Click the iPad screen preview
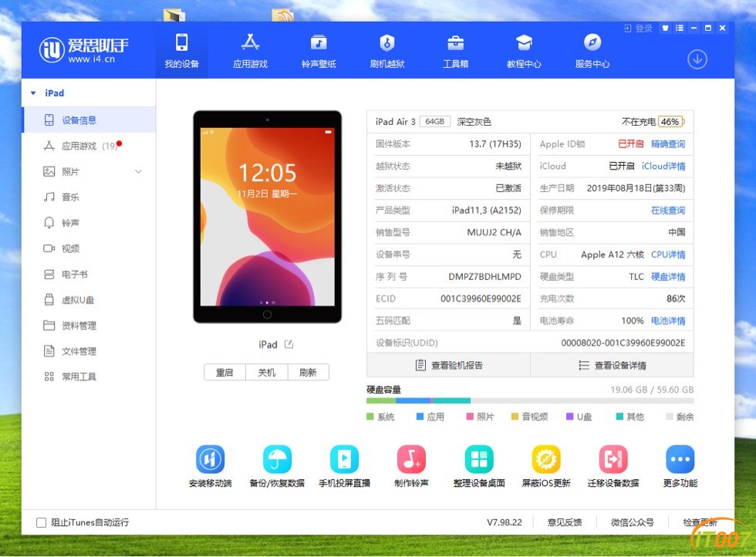The height and width of the screenshot is (557, 756). [x=268, y=217]
